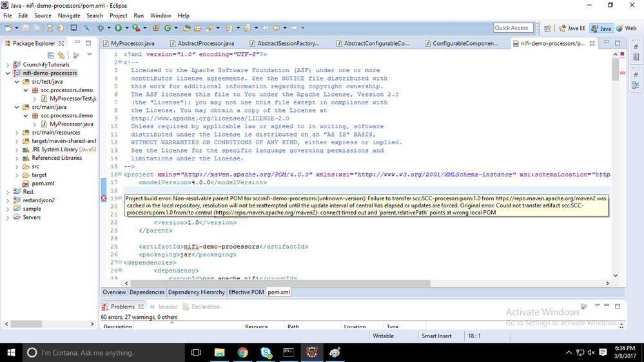The height and width of the screenshot is (362, 644).
Task: Switch to the Java perspective
Action: coord(601,28)
